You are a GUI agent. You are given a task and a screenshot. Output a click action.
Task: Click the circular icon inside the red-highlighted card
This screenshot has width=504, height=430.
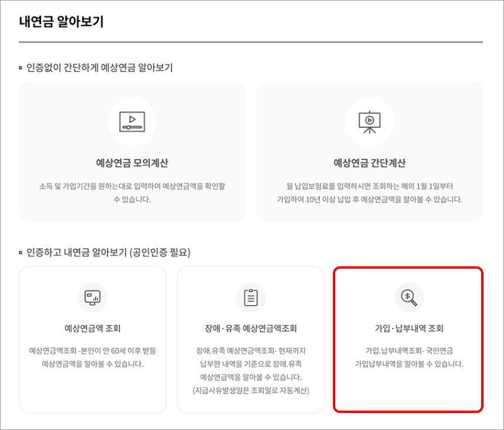(x=408, y=297)
